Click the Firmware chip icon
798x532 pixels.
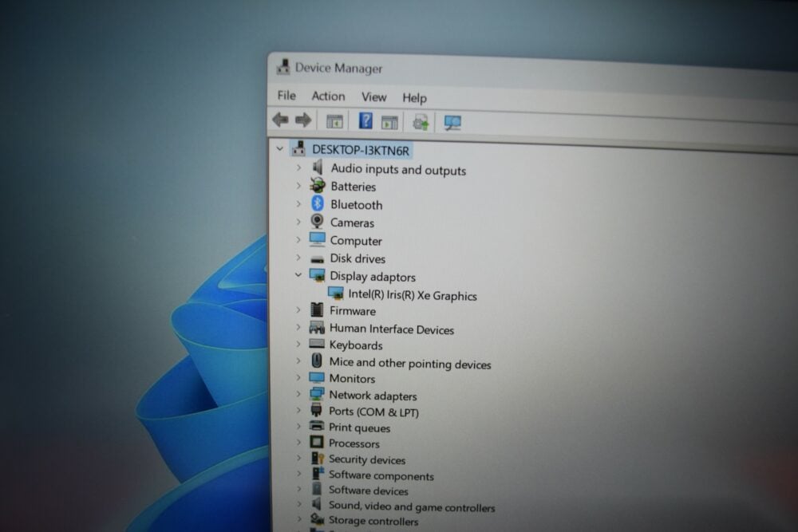pyautogui.click(x=317, y=309)
